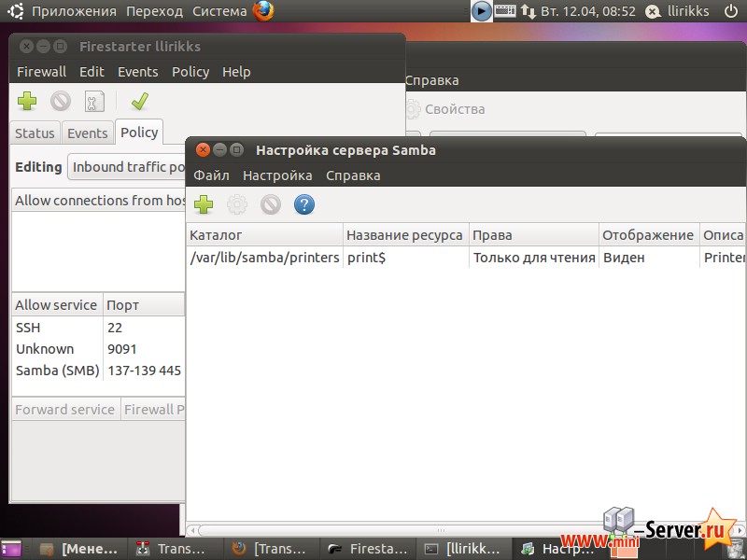Open properties of the selected share

tap(237, 204)
